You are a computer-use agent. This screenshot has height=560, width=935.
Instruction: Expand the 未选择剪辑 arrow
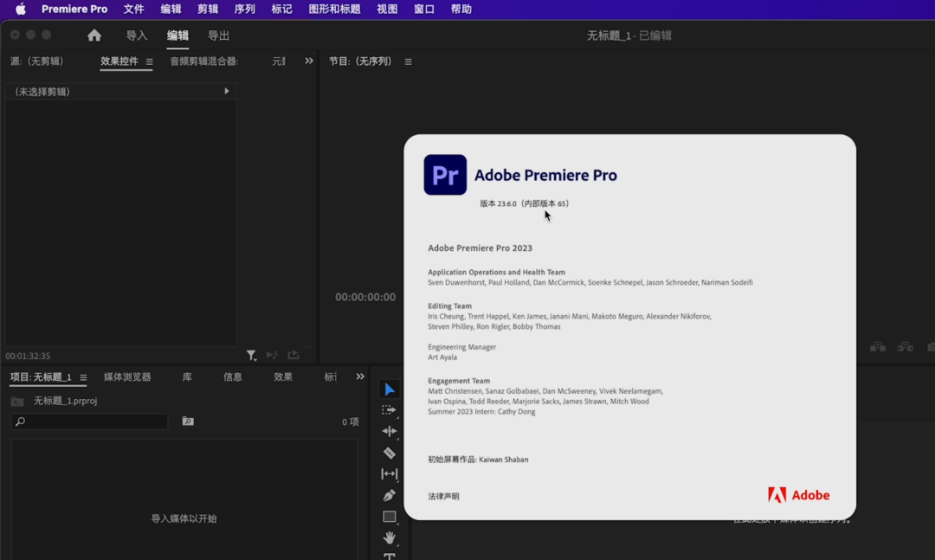(227, 91)
